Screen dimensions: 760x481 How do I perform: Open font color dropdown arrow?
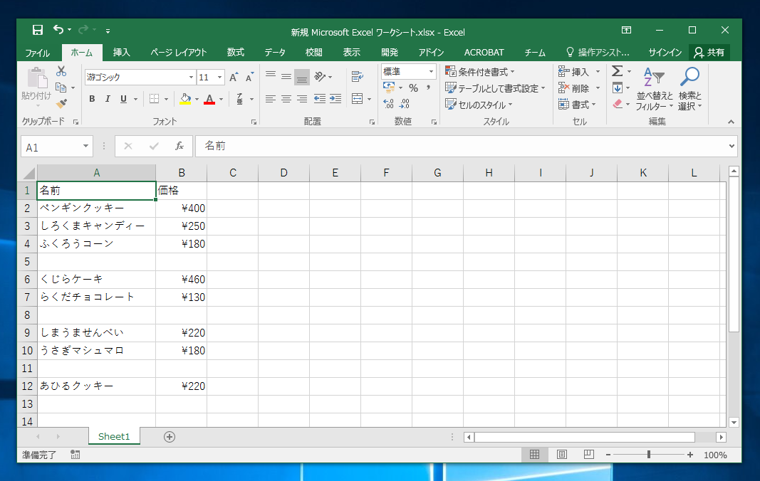[221, 99]
